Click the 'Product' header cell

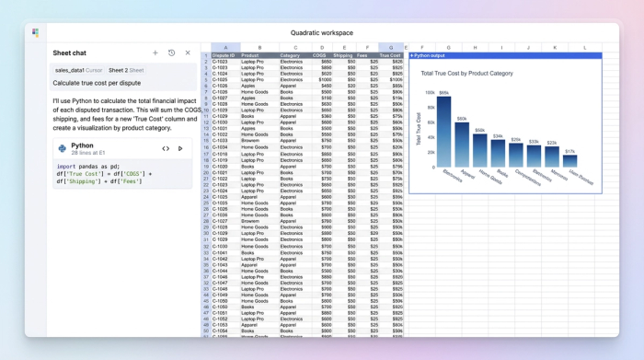point(259,55)
